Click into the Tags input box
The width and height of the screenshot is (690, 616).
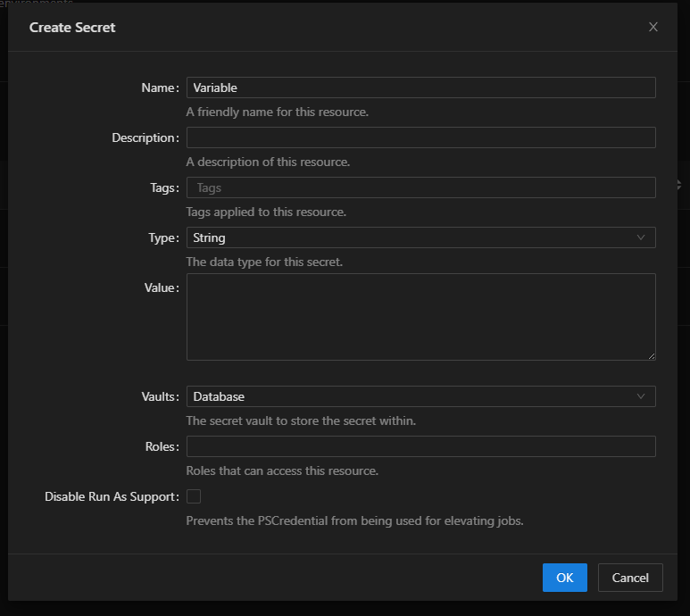(x=420, y=187)
